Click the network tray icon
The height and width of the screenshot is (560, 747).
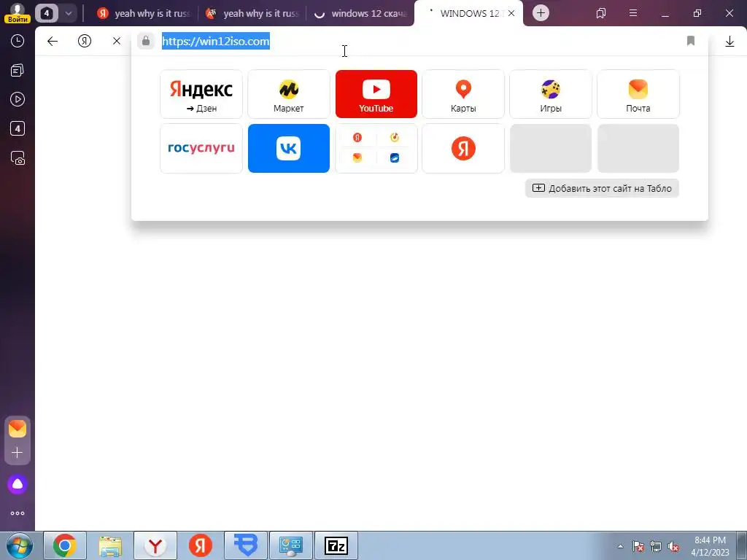[656, 547]
